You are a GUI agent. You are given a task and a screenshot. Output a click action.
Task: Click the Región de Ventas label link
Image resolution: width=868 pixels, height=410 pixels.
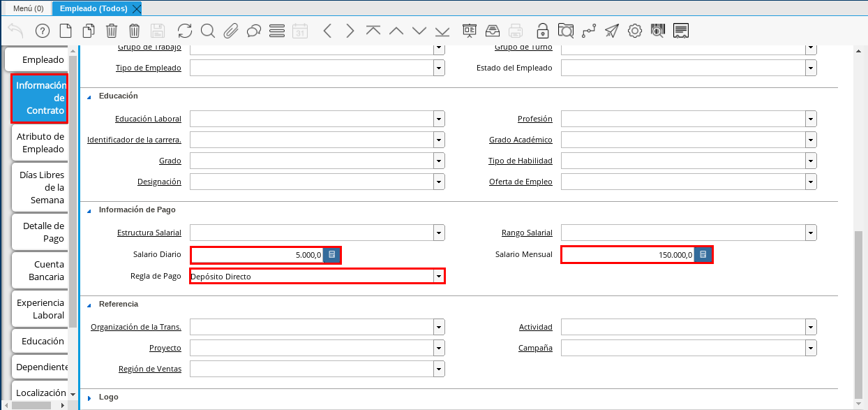[x=150, y=369]
